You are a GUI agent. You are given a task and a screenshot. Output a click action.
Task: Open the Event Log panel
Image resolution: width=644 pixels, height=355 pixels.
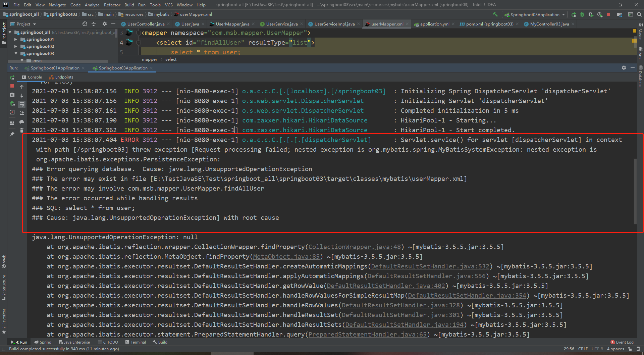(x=624, y=342)
